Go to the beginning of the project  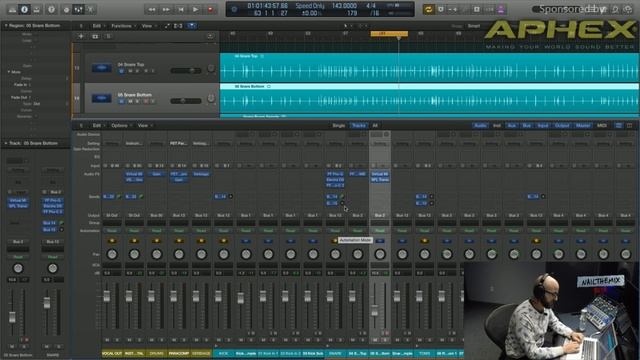point(181,9)
